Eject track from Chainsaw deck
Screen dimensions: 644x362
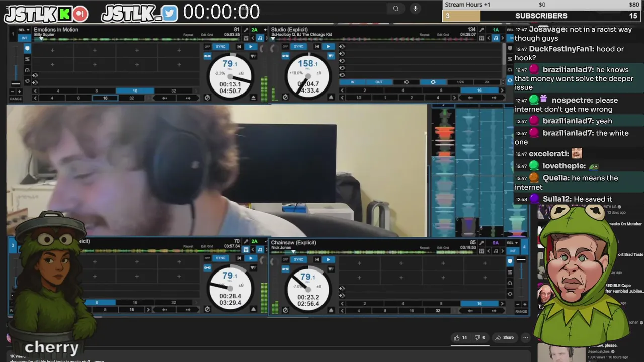point(331,310)
